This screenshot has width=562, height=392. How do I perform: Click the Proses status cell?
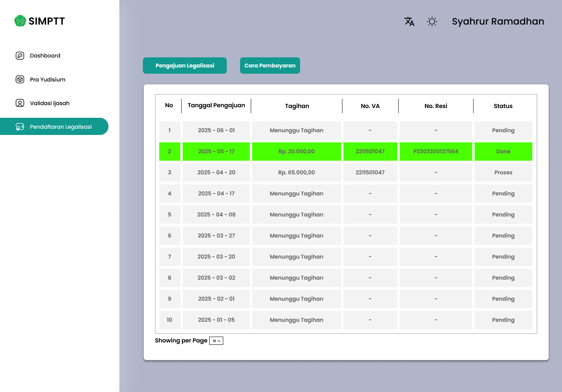(503, 172)
